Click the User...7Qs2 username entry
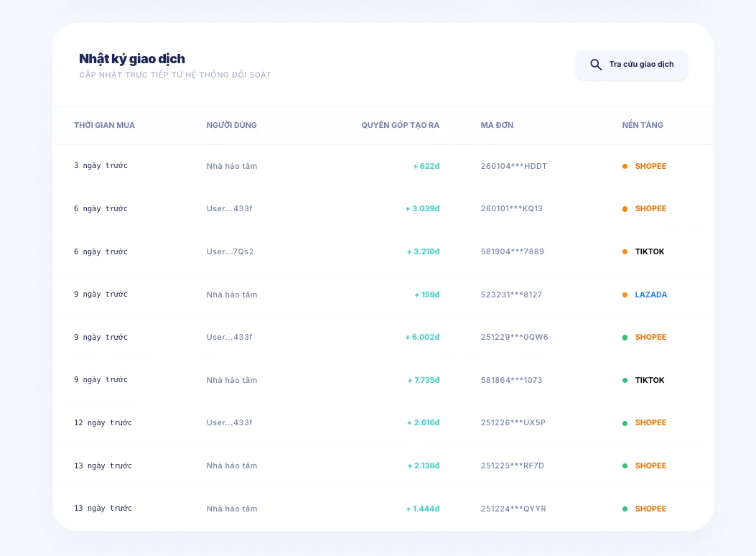This screenshot has width=756, height=556. (x=231, y=251)
